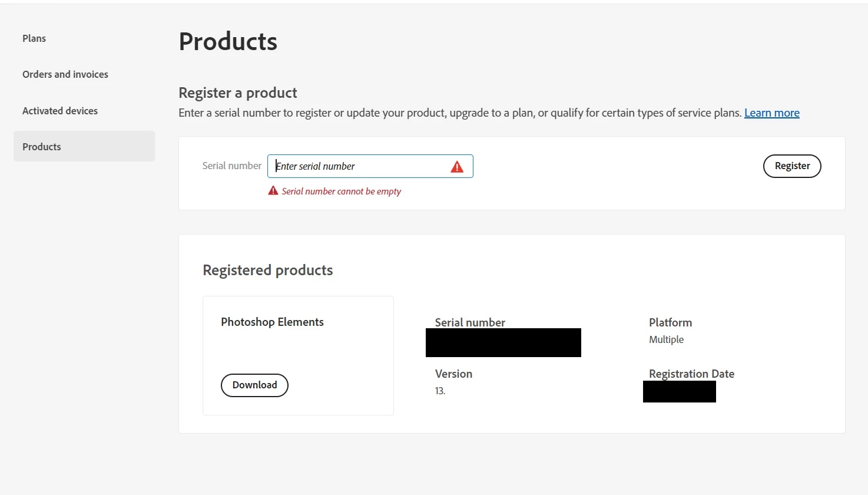
Task: Go to Orders and invoices
Action: [x=65, y=74]
